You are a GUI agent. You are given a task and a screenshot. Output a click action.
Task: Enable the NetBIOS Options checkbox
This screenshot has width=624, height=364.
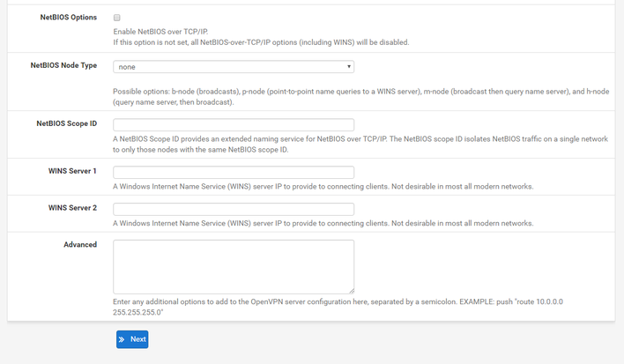pos(116,18)
